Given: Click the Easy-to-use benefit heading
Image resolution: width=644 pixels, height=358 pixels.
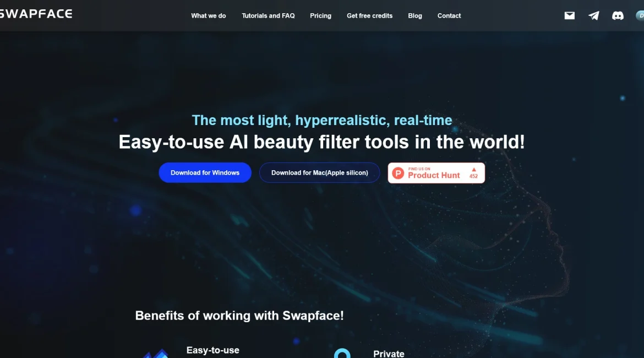Looking at the screenshot, I should point(213,350).
